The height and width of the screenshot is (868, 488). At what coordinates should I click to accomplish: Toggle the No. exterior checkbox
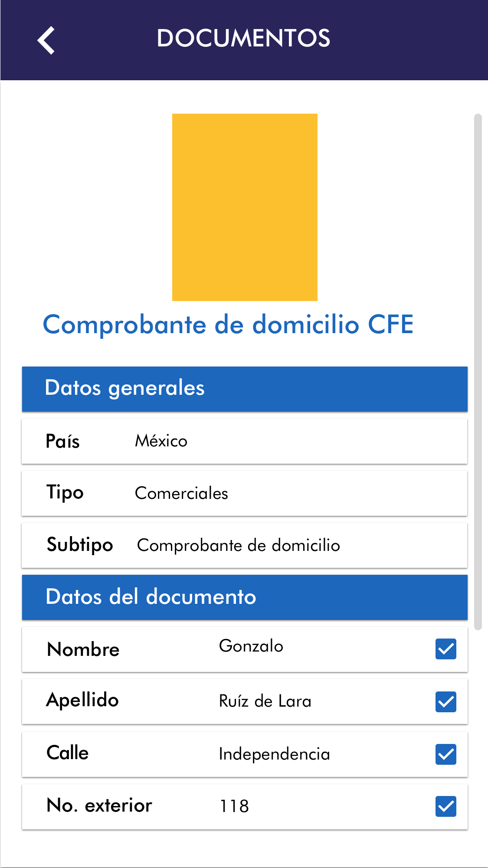click(x=445, y=806)
